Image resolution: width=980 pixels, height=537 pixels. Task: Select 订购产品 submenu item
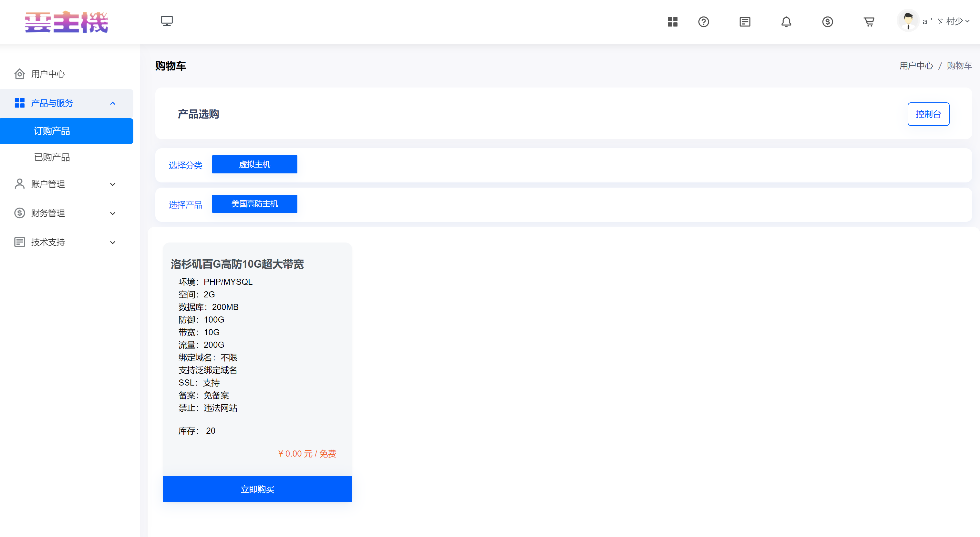[x=52, y=131]
